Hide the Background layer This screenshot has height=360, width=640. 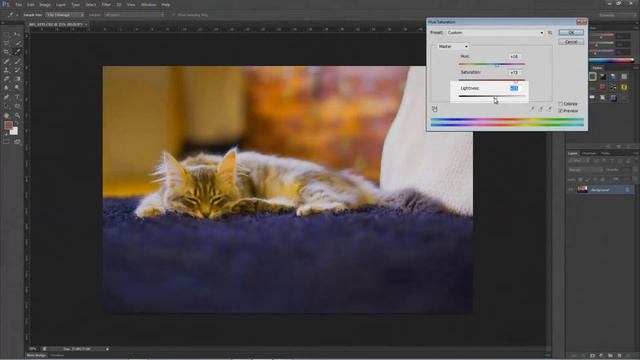point(571,190)
